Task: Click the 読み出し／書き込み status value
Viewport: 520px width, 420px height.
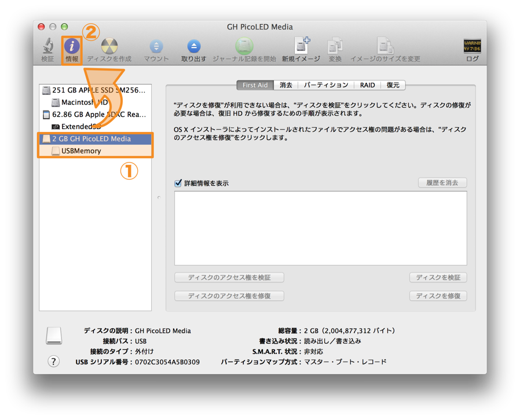Action: [x=332, y=341]
